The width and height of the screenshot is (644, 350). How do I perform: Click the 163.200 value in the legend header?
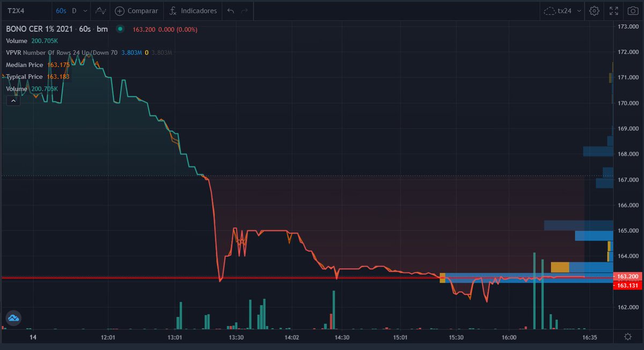click(x=144, y=29)
